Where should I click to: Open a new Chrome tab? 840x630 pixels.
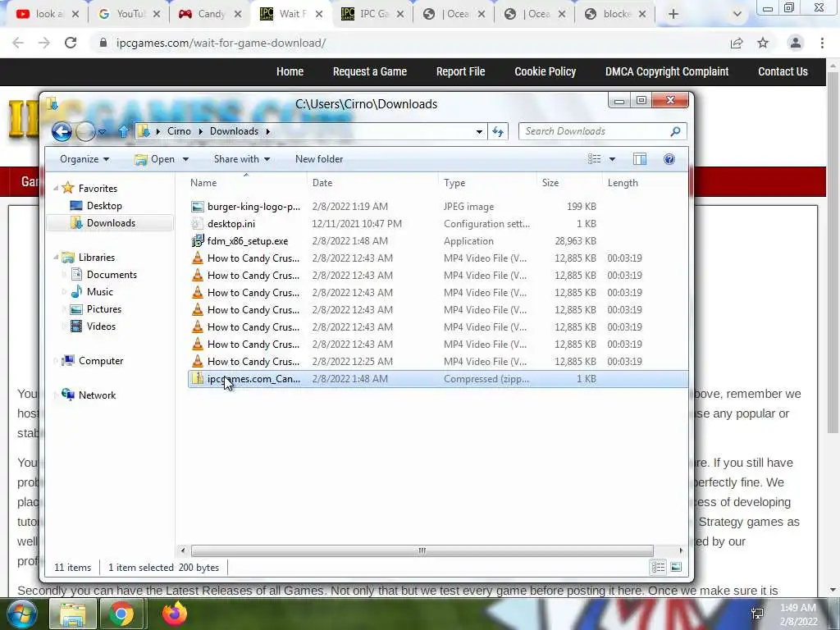(x=673, y=15)
